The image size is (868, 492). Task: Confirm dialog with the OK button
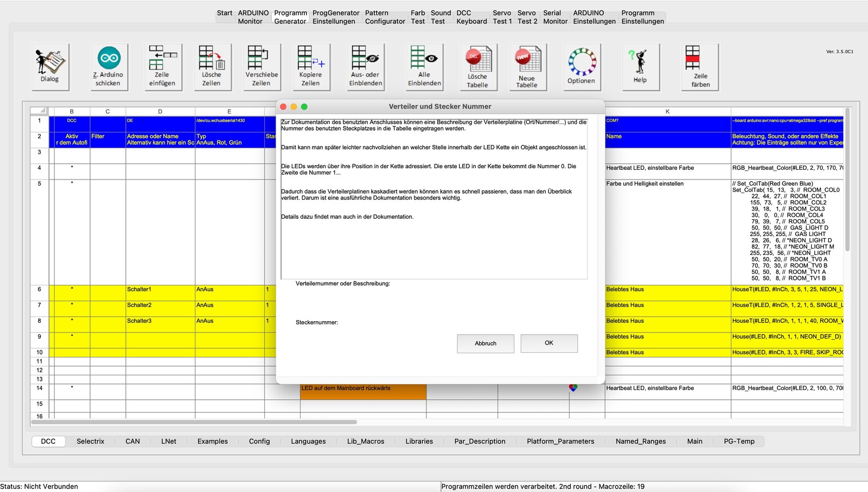click(549, 343)
